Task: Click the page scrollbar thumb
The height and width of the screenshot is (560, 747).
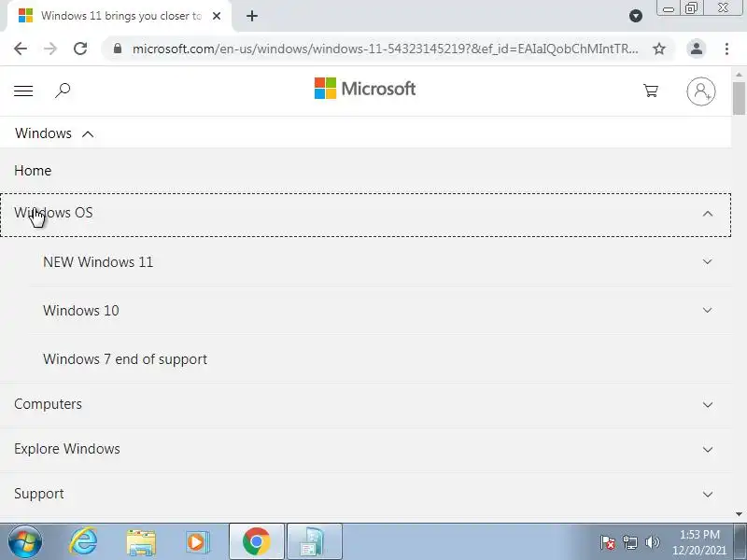Action: coord(739,98)
